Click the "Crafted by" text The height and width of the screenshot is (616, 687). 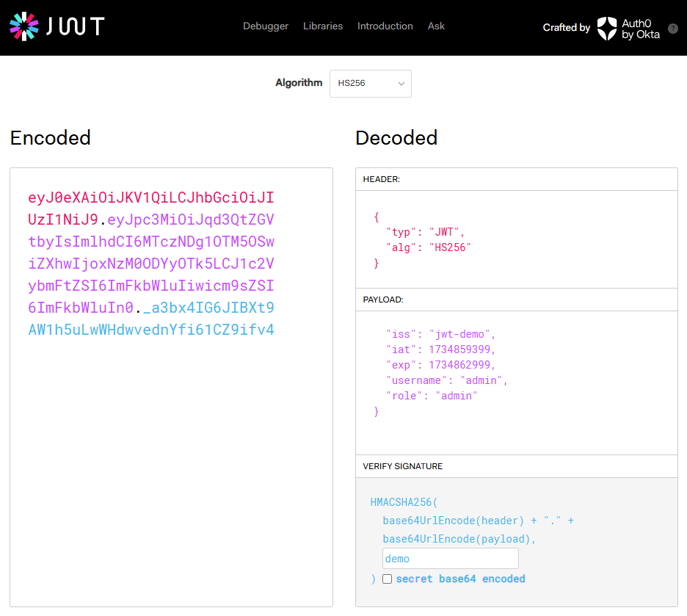[x=567, y=28]
